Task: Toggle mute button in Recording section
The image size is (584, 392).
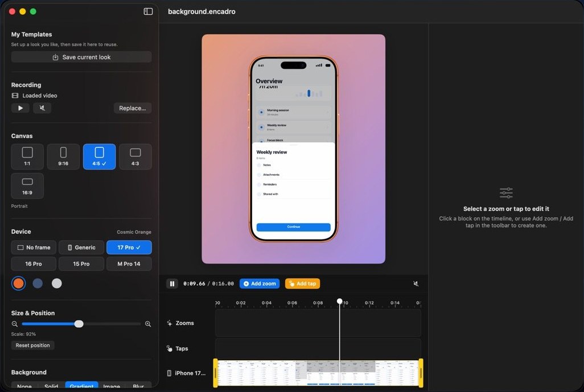Action: (42, 108)
